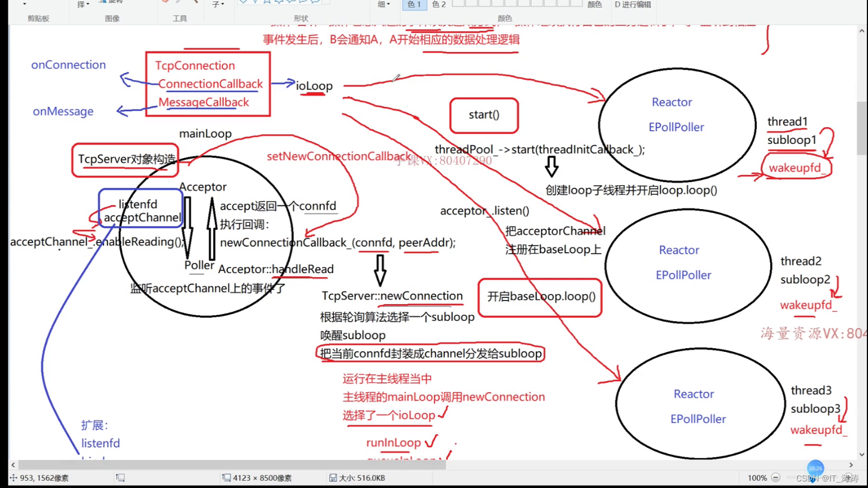Click the canvas size icon beside 4123 × 8500像素
The width and height of the screenshot is (868, 488).
coord(226,478)
